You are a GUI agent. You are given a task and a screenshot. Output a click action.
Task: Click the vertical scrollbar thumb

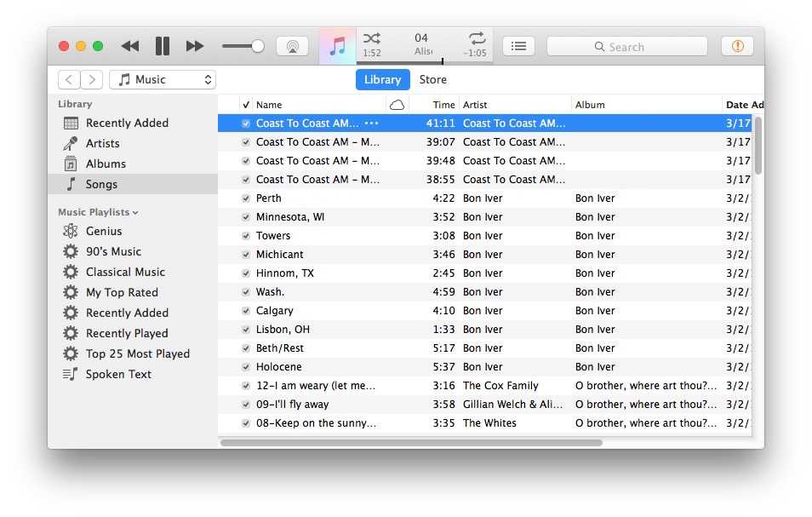pos(758,146)
